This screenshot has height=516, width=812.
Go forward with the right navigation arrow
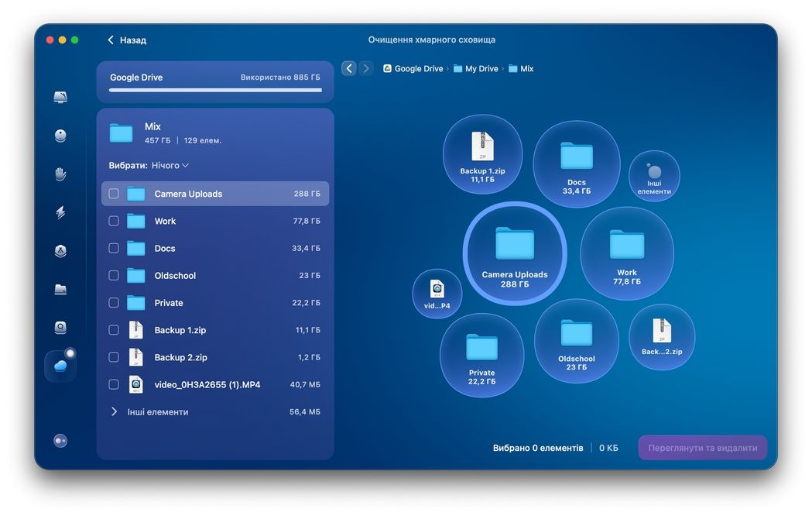click(366, 69)
